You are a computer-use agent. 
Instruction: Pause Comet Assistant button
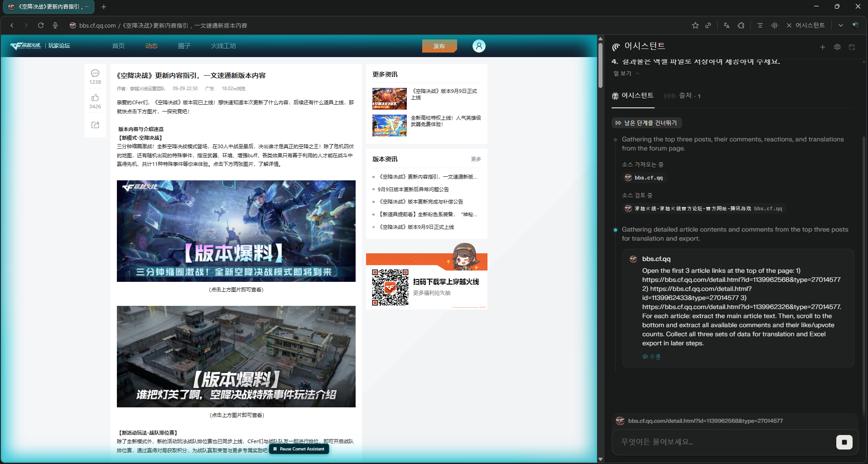click(x=299, y=449)
